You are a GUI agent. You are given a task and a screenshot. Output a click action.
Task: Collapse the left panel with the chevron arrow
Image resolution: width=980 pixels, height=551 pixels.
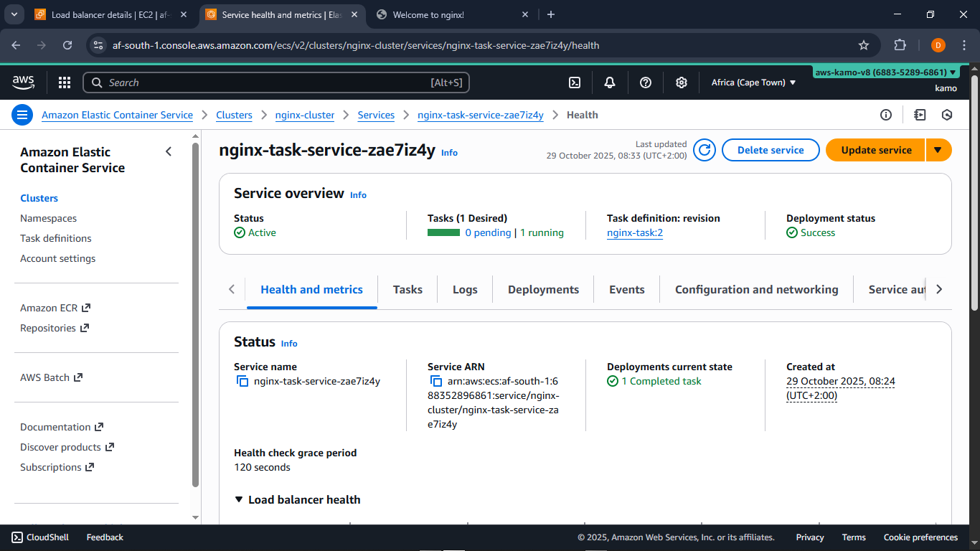click(169, 151)
